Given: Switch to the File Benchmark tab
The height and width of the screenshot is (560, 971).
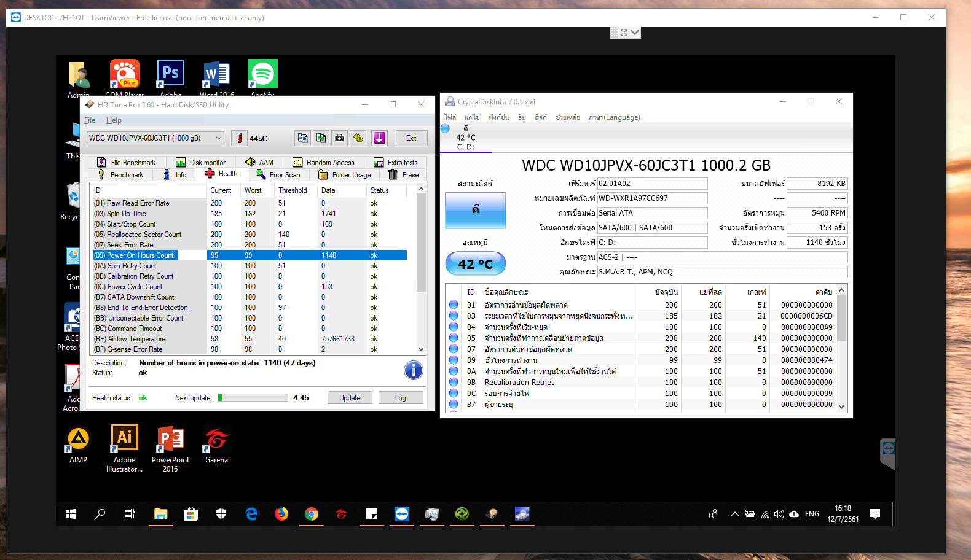Looking at the screenshot, I should tap(127, 162).
